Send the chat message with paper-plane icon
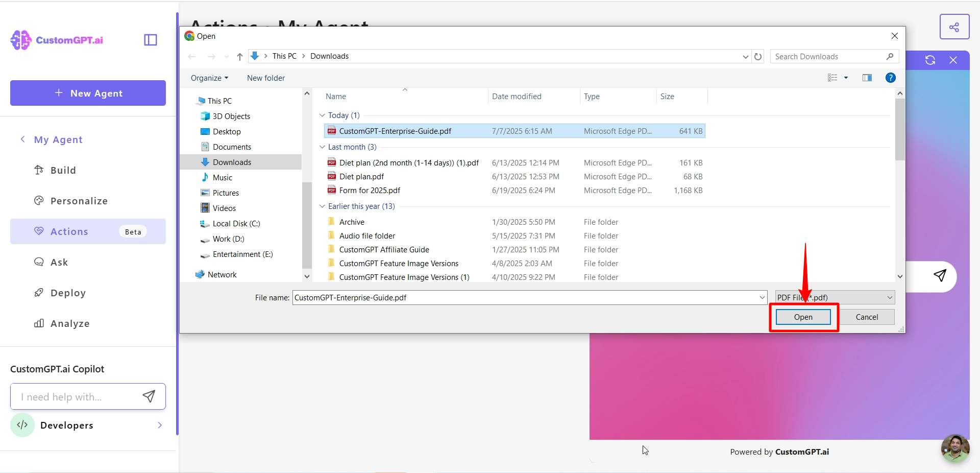 click(x=940, y=276)
